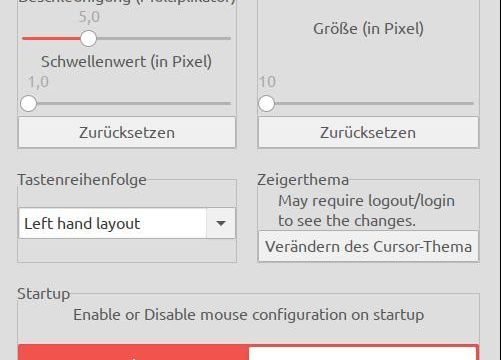Click the Größe (in Pixel) label
Screen dimensions: 501x360
pos(368,29)
